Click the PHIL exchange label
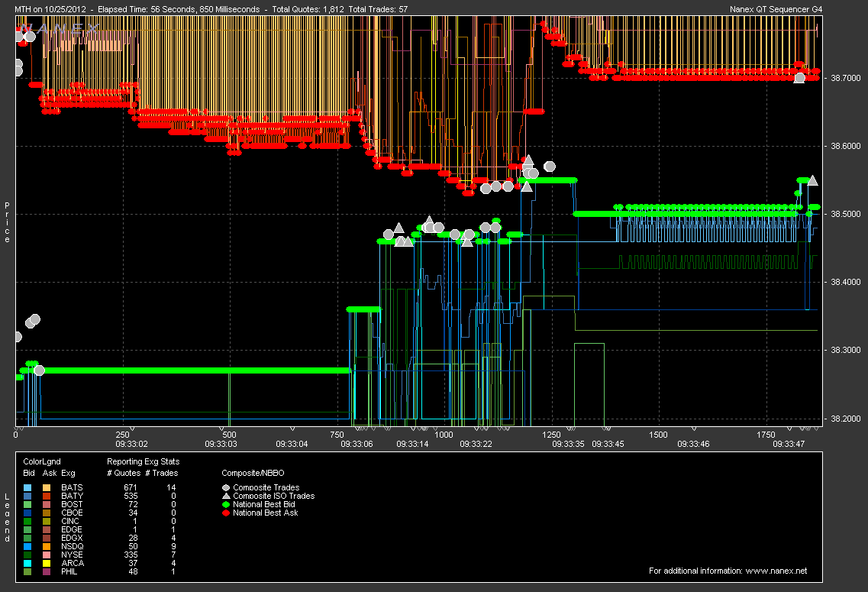 69,571
